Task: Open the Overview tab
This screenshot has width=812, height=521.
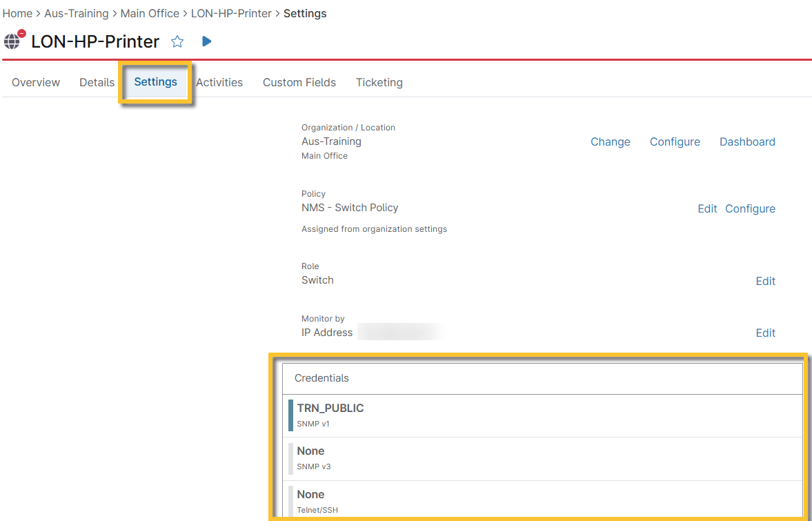Action: tap(36, 82)
